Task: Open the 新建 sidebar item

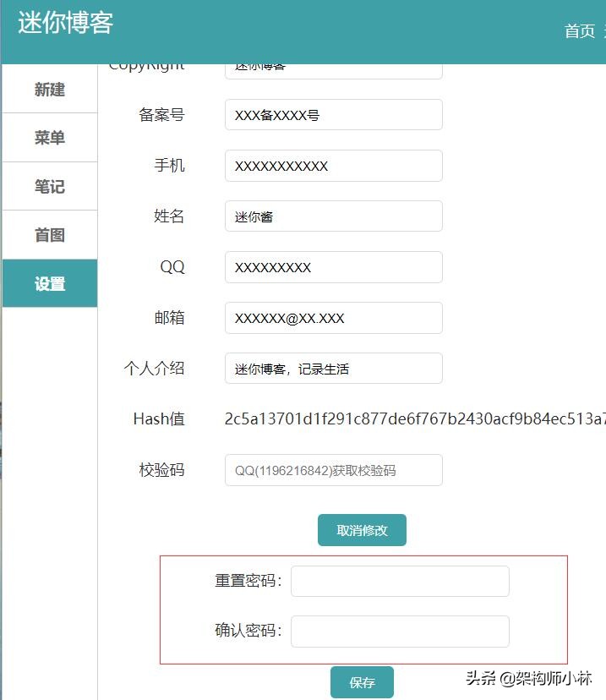Action: (50, 89)
